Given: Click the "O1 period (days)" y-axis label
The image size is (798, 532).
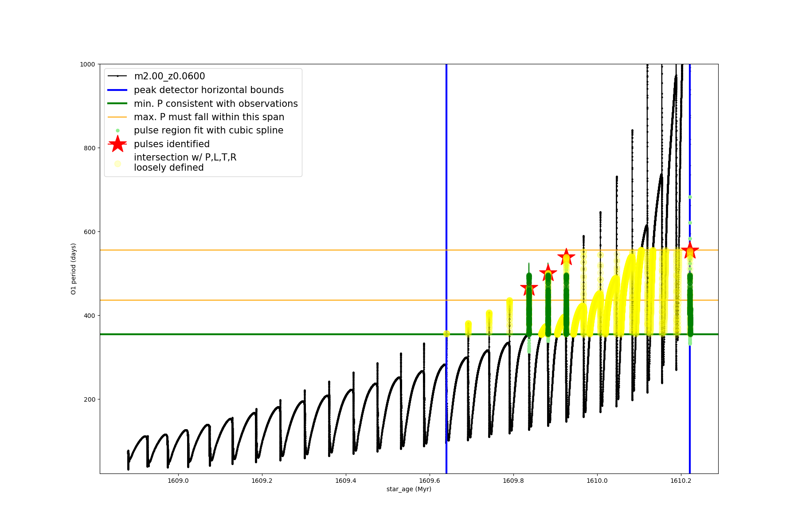Looking at the screenshot, I should tap(74, 269).
